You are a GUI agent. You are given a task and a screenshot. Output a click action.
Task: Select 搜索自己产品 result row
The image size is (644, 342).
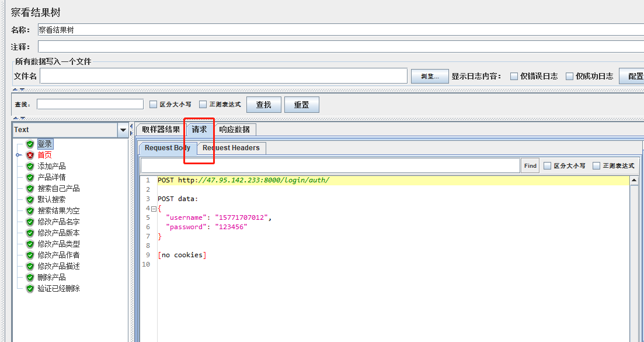59,189
